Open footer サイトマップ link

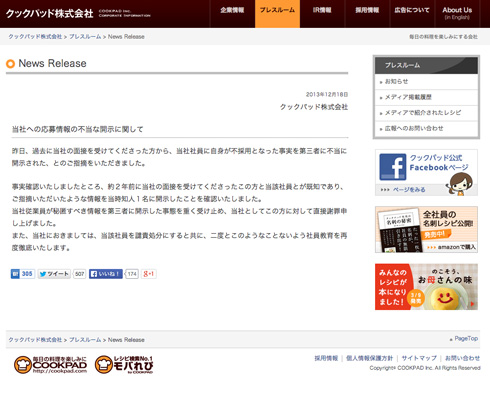[x=419, y=358]
